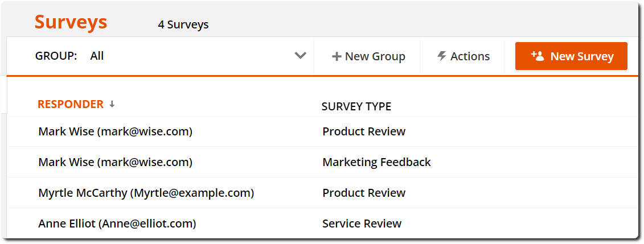Expand the GROUP dropdown chevron
Viewport: 644px width, 244px height.
(301, 55)
